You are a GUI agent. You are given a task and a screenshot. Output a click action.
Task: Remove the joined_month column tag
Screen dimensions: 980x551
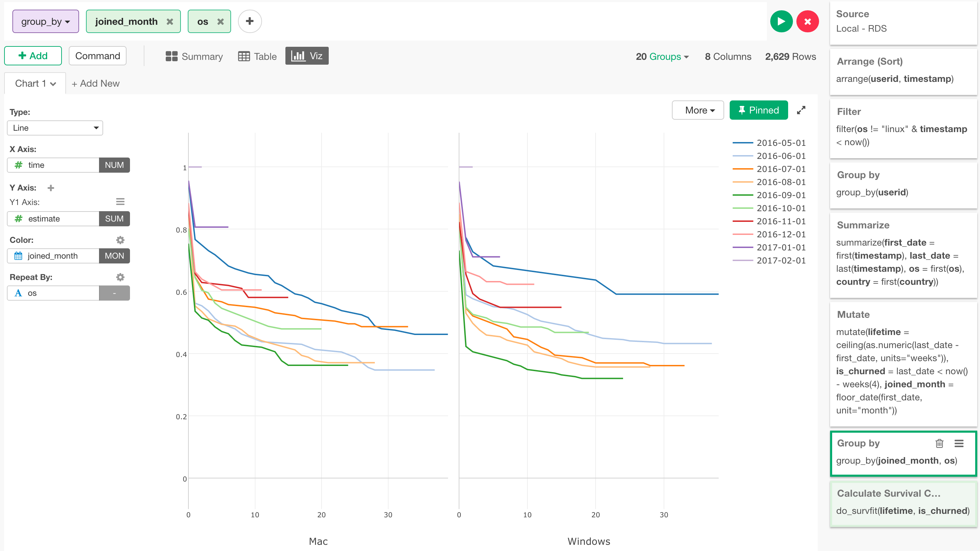point(170,22)
